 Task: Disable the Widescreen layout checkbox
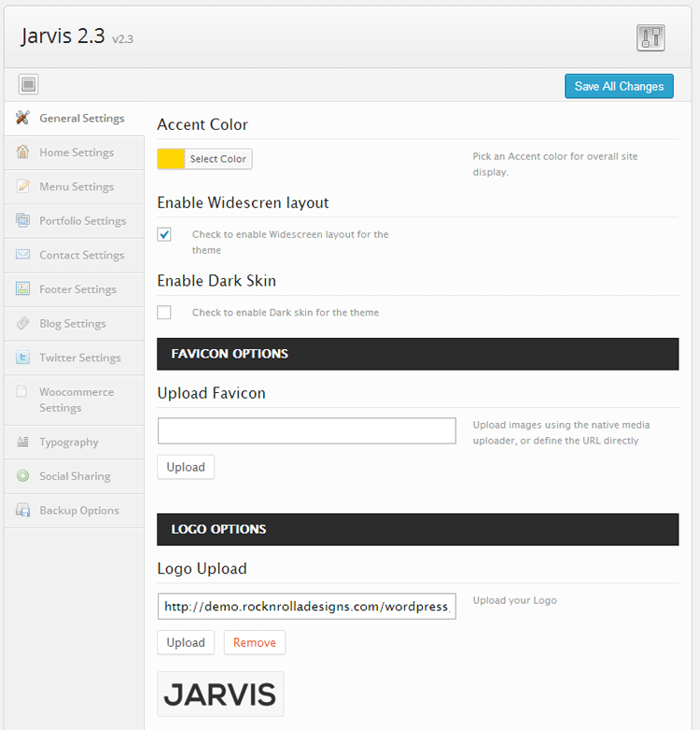pyautogui.click(x=164, y=234)
